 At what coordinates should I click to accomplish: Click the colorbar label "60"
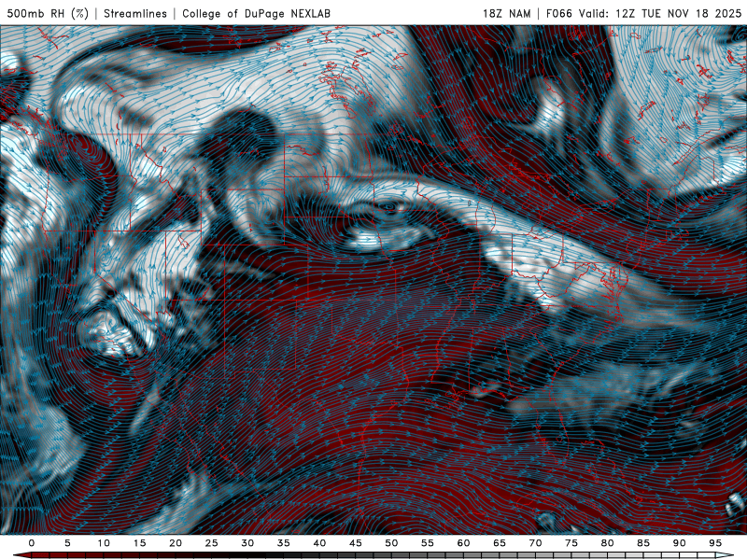coord(463,543)
